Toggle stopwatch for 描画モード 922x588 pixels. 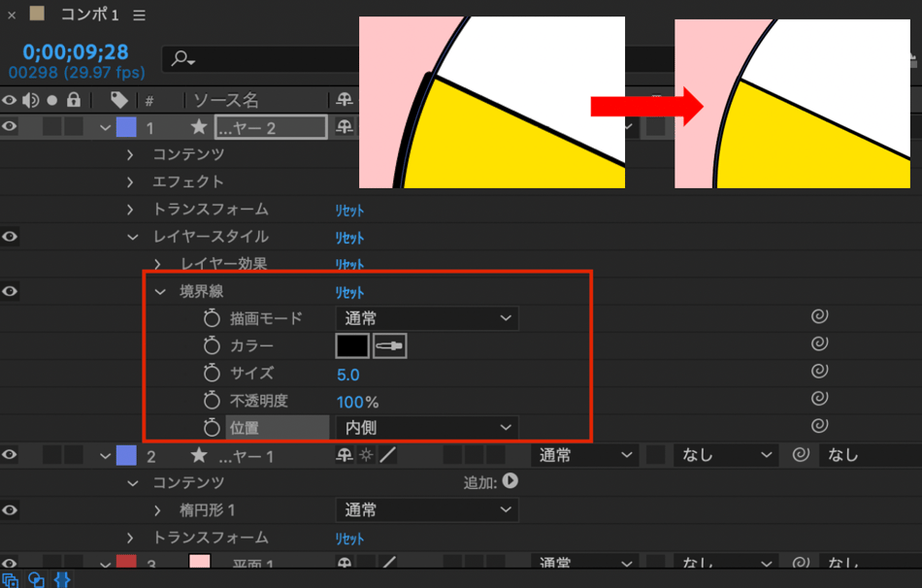[212, 318]
